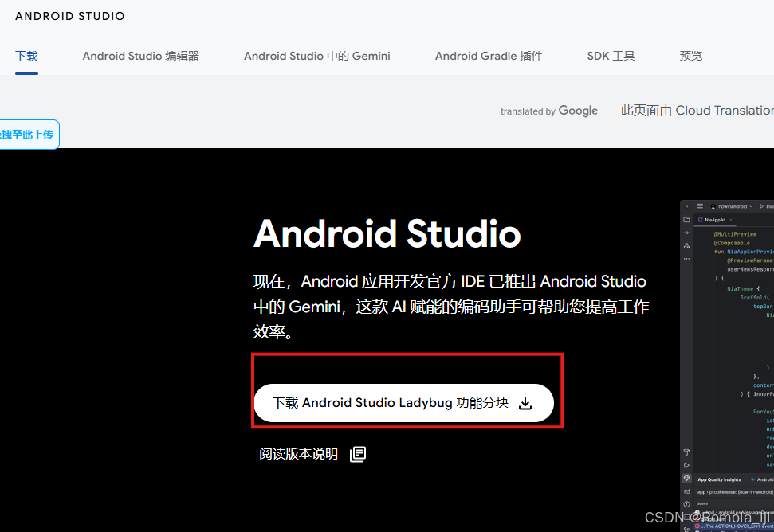The image size is (774, 532).
Task: Toggle App Quality Insights gem icon
Action: click(686, 479)
